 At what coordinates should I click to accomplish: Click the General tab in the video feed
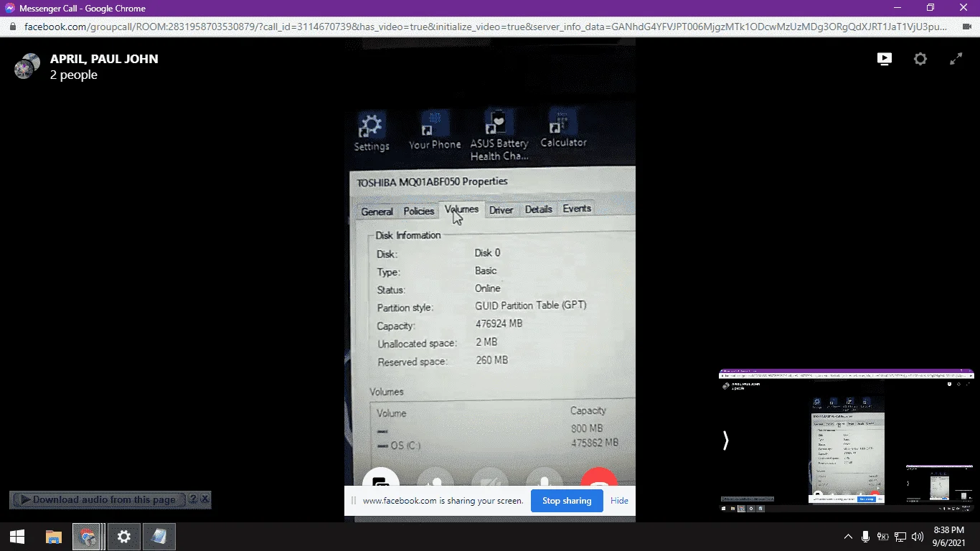pos(377,212)
